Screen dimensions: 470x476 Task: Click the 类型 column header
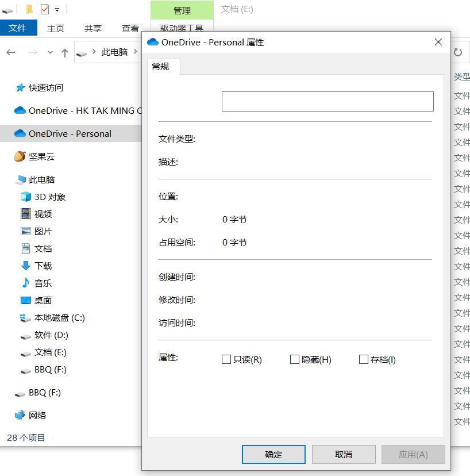tap(462, 76)
